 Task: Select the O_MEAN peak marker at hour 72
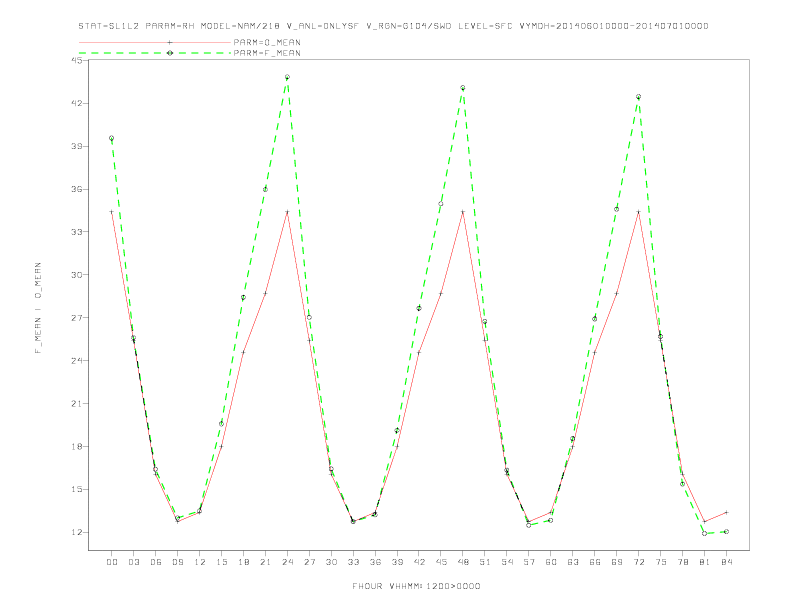[638, 212]
